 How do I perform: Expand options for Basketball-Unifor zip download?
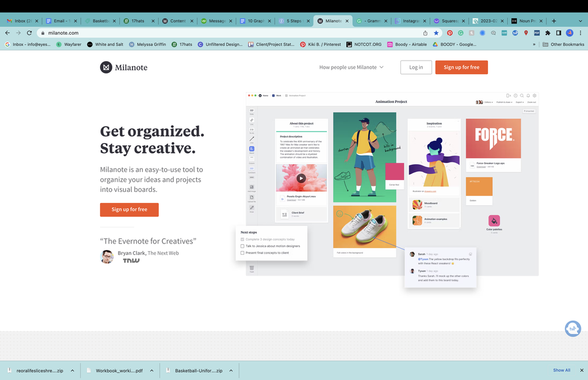point(231,371)
